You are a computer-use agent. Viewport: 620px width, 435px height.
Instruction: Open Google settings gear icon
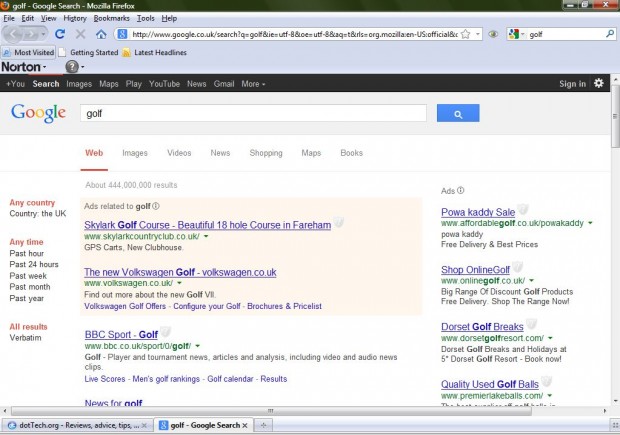[599, 83]
